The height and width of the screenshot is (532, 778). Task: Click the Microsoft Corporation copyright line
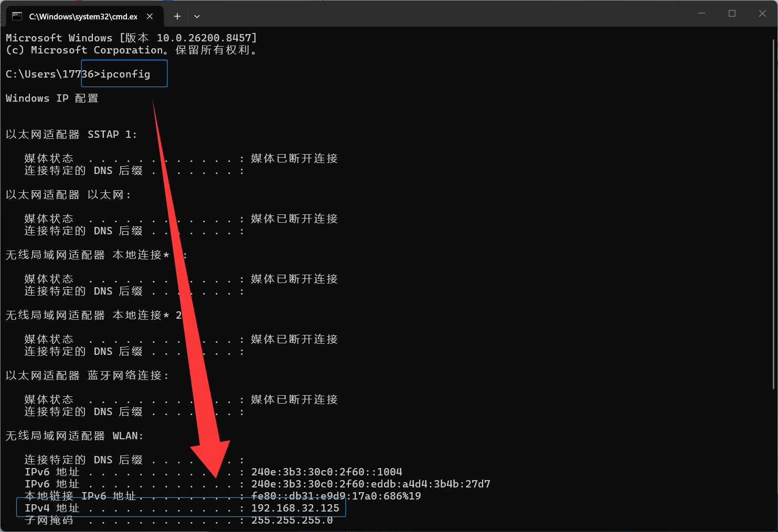[132, 50]
